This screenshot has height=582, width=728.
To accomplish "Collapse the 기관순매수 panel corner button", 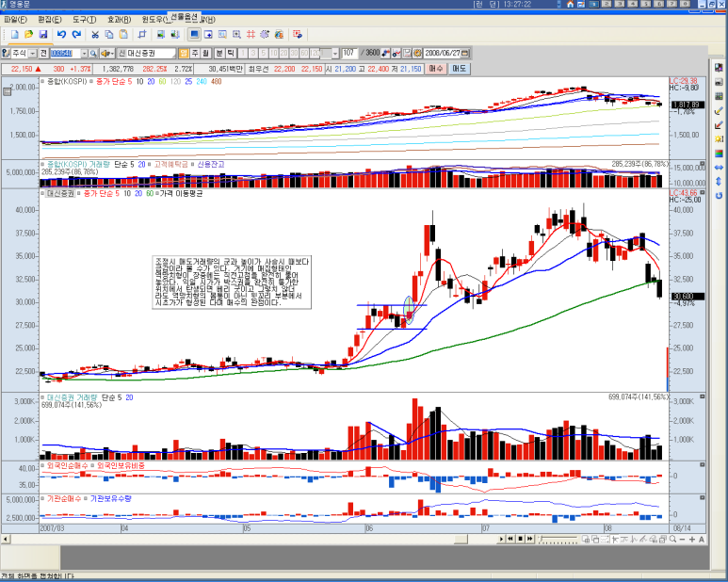I will coord(703,498).
